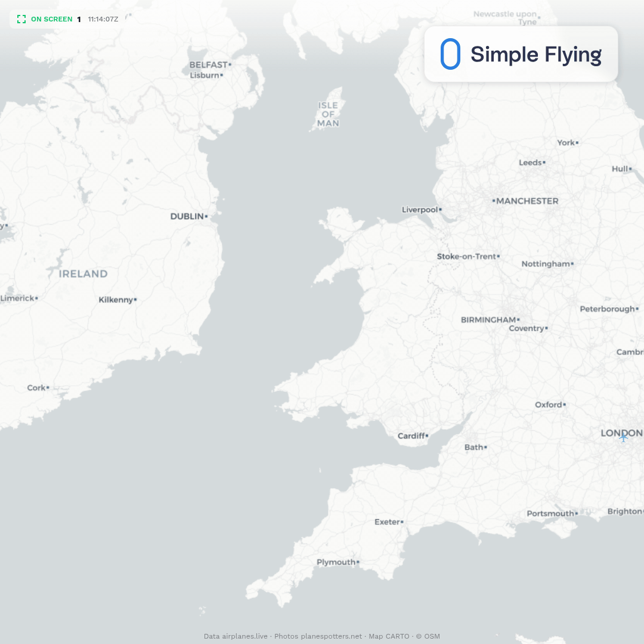Click the ON SCREEN status label

click(x=52, y=19)
